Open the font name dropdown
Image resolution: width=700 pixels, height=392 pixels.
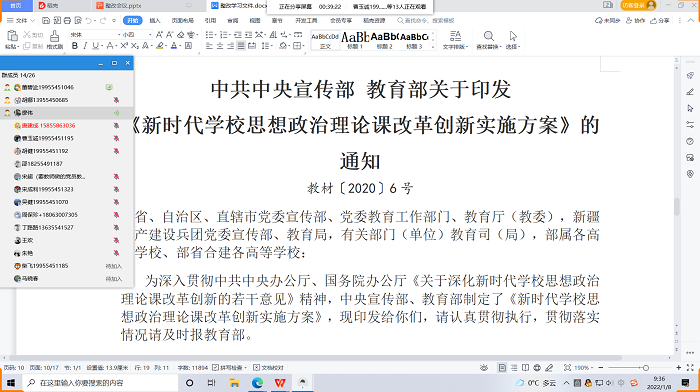pos(119,34)
